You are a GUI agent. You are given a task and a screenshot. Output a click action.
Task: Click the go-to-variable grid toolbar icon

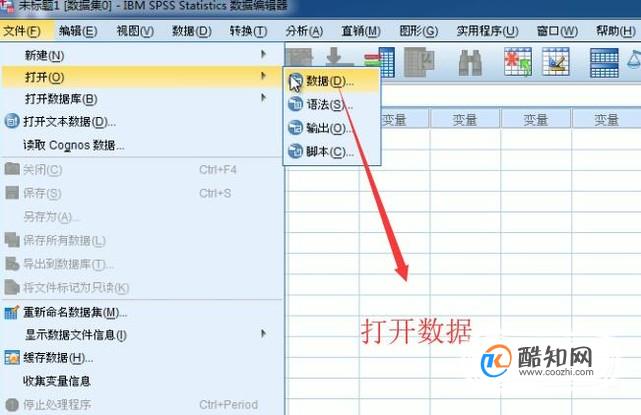click(x=380, y=62)
